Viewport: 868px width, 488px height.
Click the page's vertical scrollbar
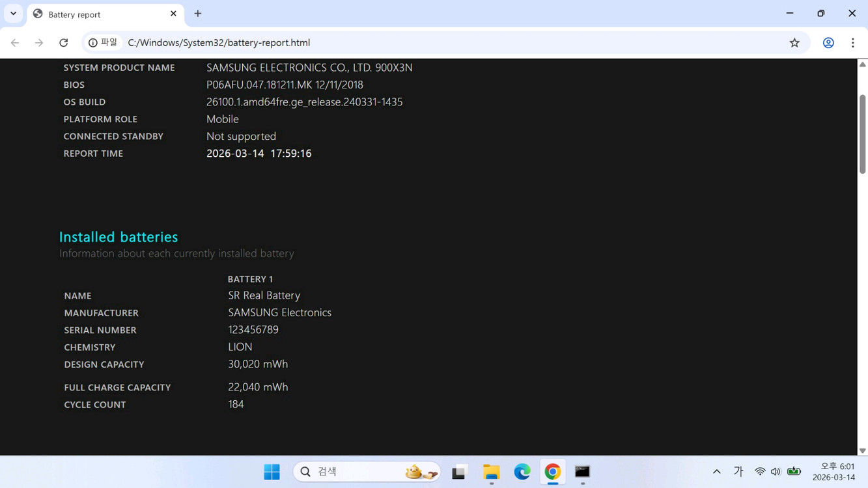862,134
